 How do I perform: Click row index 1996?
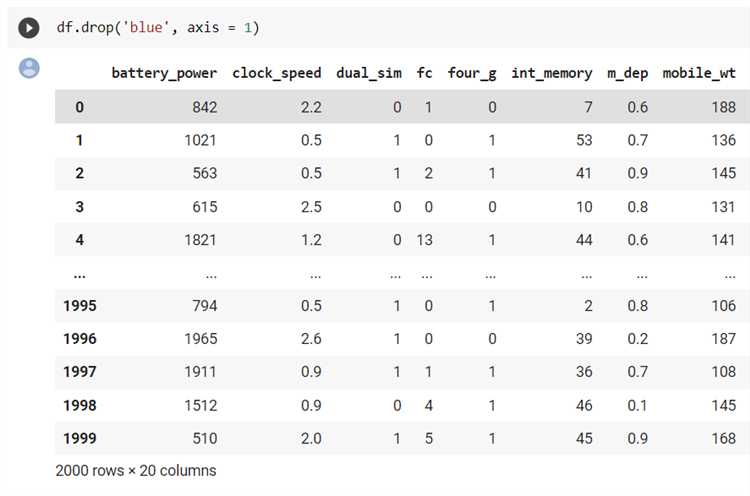pos(80,339)
